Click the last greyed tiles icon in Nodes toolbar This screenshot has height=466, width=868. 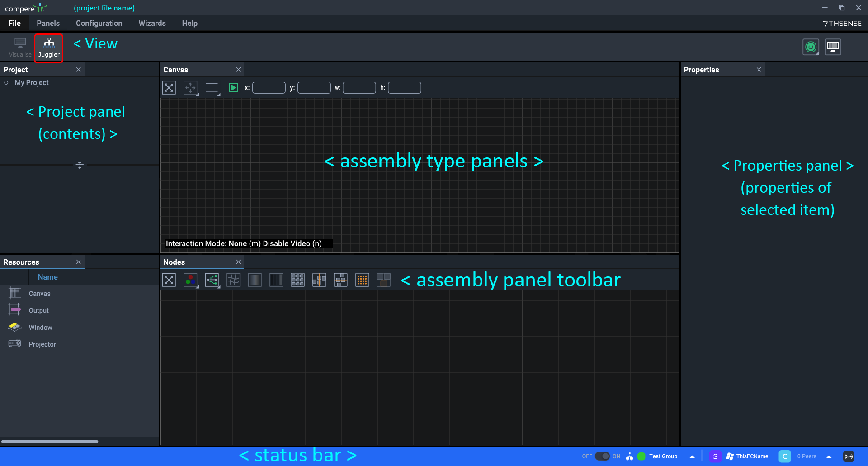pyautogui.click(x=383, y=280)
